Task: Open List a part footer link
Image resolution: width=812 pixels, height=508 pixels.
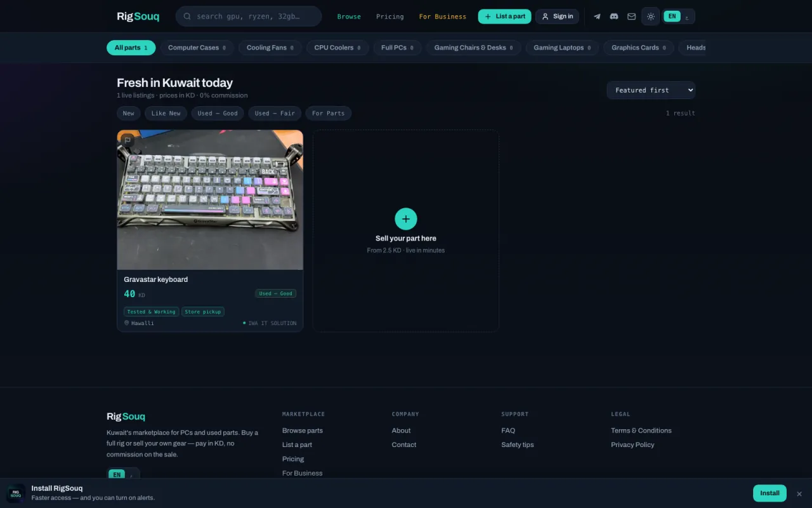Action: point(297,444)
